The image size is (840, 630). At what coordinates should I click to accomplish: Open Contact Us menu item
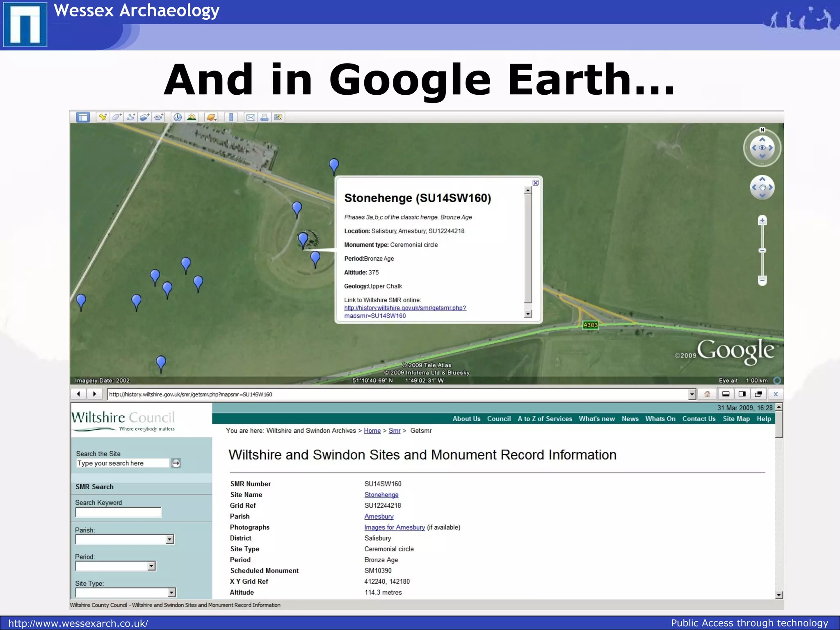pyautogui.click(x=699, y=419)
